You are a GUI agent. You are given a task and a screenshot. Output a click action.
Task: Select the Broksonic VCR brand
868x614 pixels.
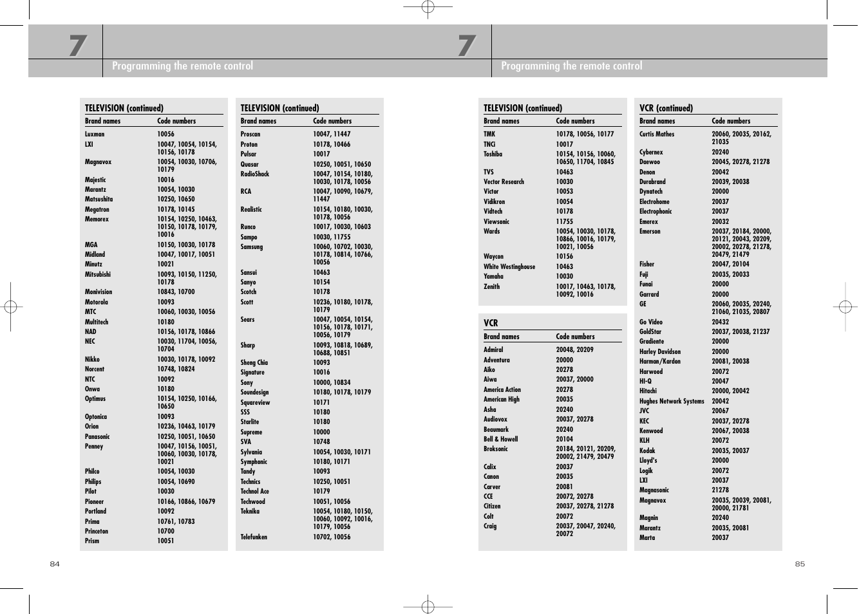[496, 449]
